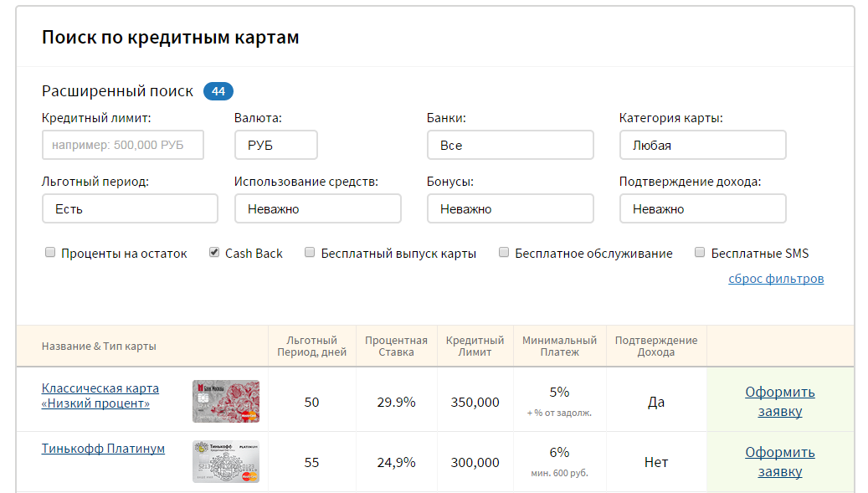868x493 pixels.
Task: Expand the Использование средств dropdown
Action: [x=318, y=208]
